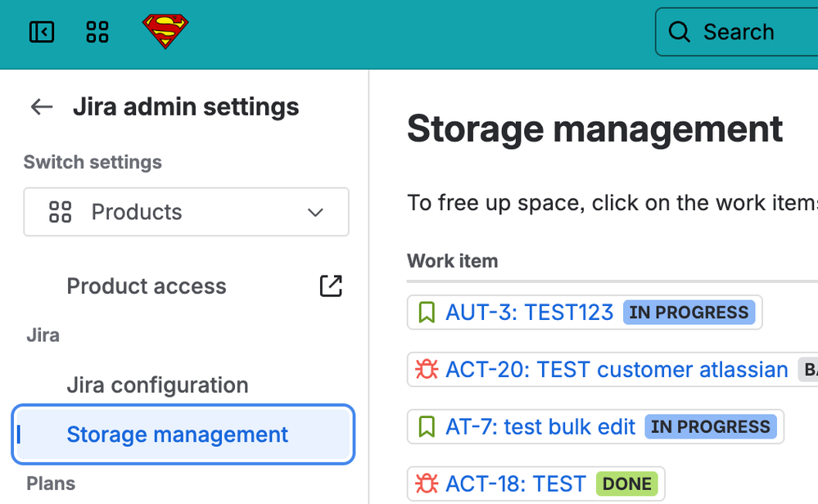818x504 pixels.
Task: Open the ACT-18: TEST work item link
Action: coord(516,484)
